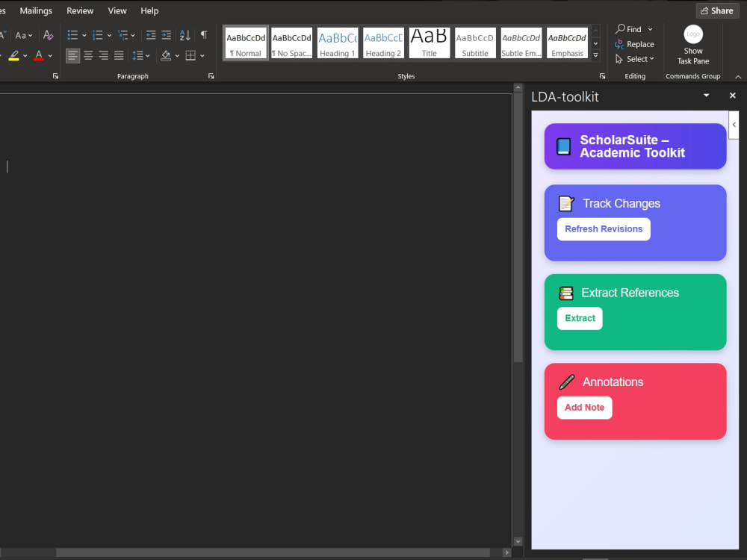The height and width of the screenshot is (560, 747).
Task: Open Font dialog launcher
Action: click(x=56, y=76)
